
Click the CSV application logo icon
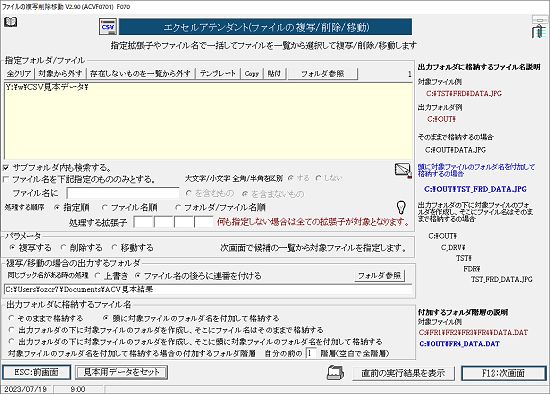[108, 27]
